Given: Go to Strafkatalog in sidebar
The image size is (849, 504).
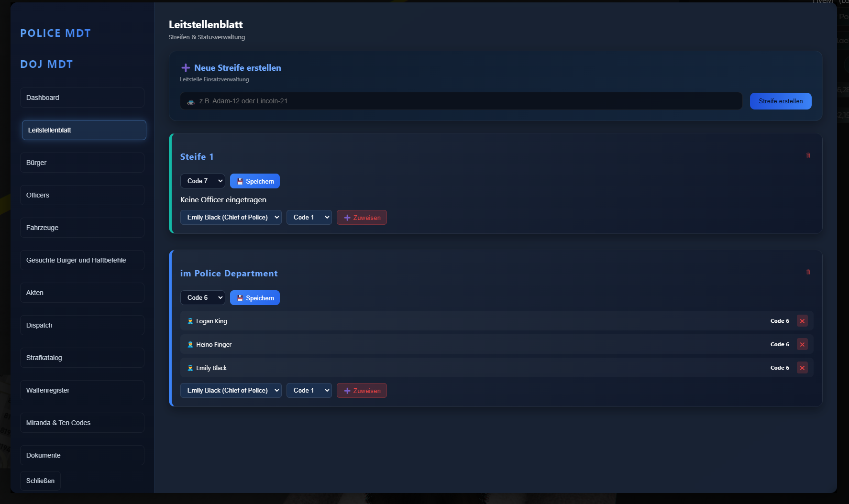Looking at the screenshot, I should (82, 358).
